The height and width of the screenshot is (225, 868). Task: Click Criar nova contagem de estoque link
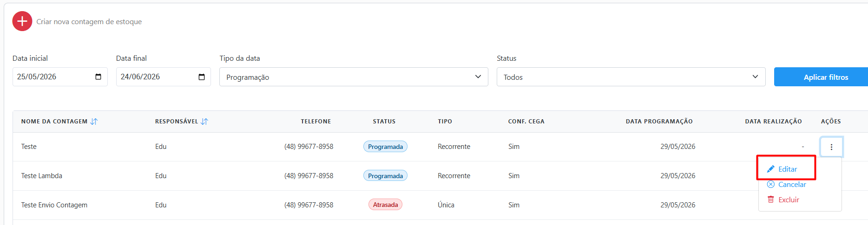[89, 22]
